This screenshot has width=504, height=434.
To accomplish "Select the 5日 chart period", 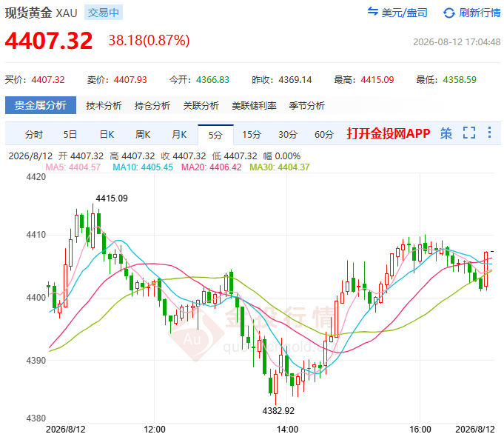I will pyautogui.click(x=70, y=135).
